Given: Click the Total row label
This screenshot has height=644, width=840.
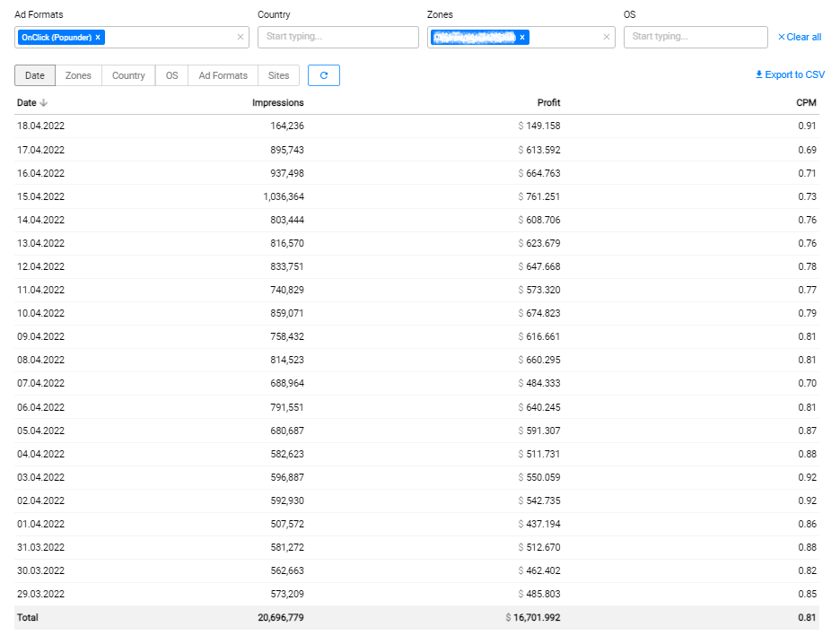Looking at the screenshot, I should pyautogui.click(x=27, y=618).
